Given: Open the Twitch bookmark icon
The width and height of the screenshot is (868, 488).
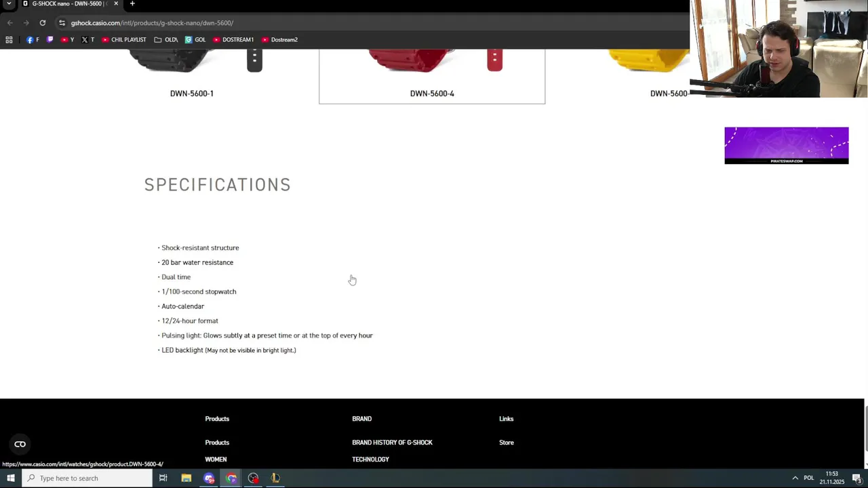Looking at the screenshot, I should (50, 39).
